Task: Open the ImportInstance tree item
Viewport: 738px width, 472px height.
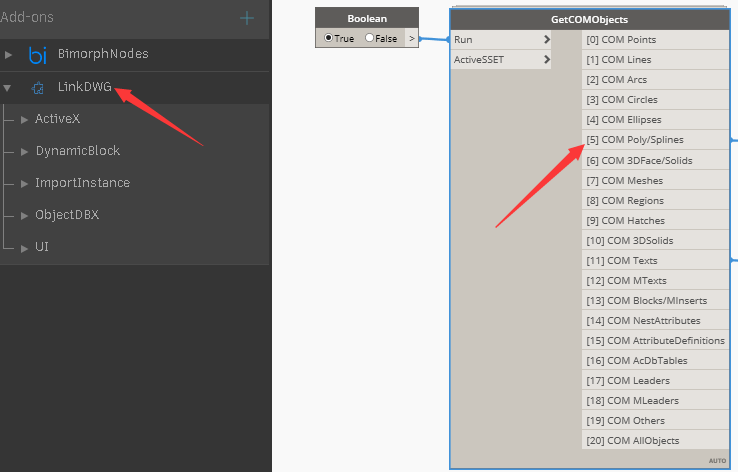Action: point(82,183)
